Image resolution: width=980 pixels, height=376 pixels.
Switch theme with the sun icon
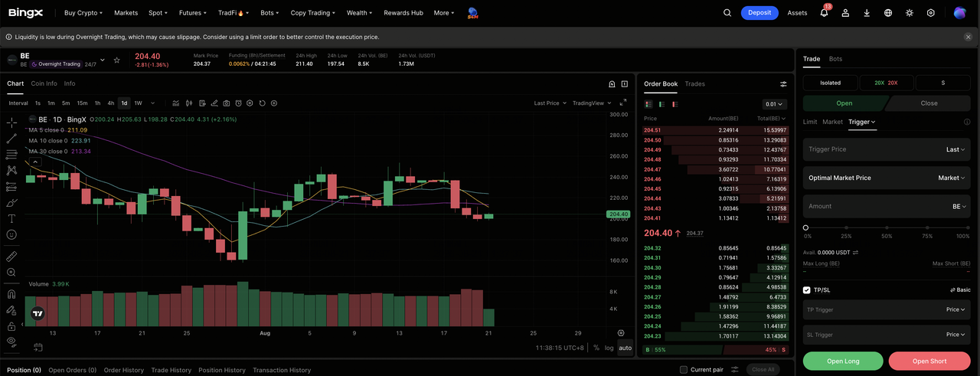pos(910,13)
